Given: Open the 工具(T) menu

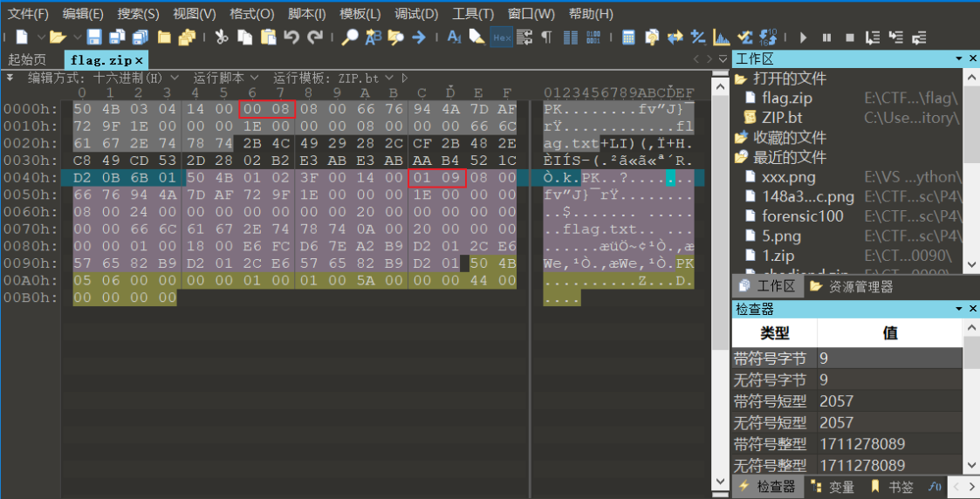Looking at the screenshot, I should [472, 14].
